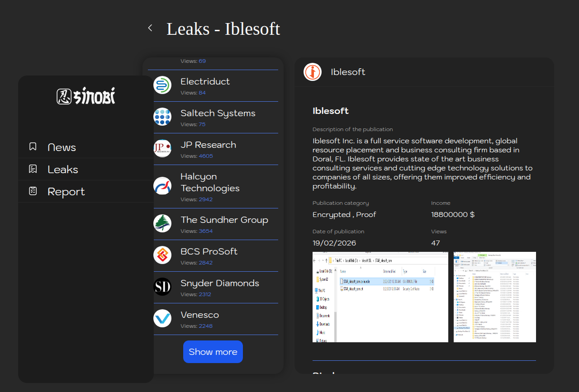This screenshot has height=392, width=579.
Task: Click the back chevron beside the page title
Action: (x=150, y=28)
